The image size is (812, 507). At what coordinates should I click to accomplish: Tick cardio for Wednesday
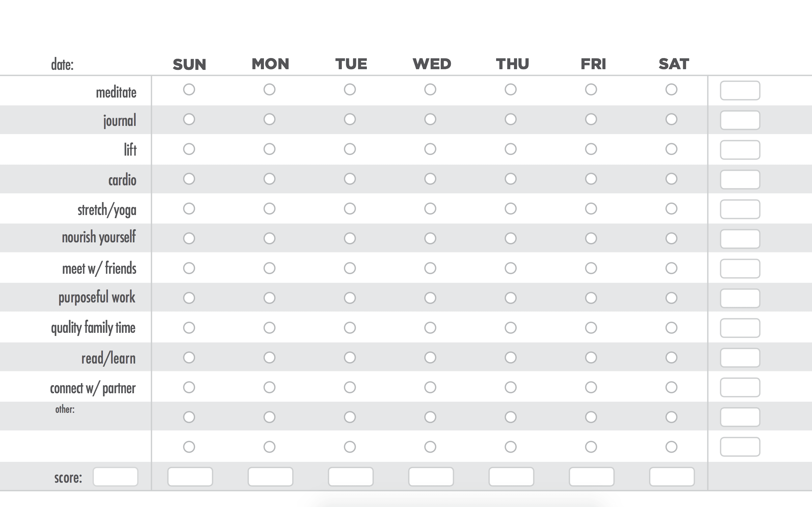(x=430, y=179)
